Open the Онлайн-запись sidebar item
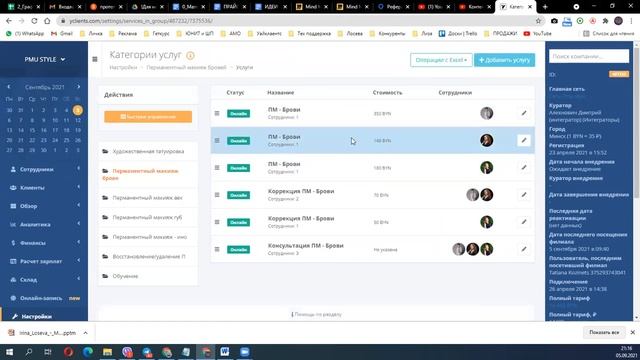 coord(44,298)
